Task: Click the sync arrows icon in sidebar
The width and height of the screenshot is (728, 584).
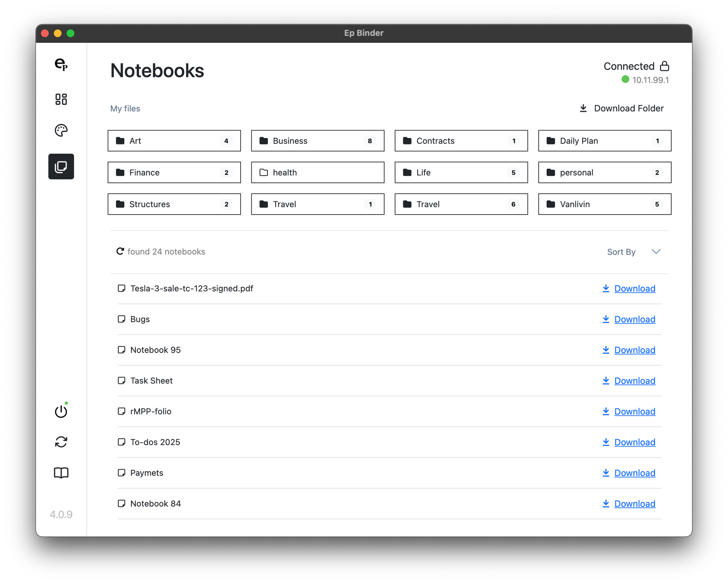Action: [61, 442]
